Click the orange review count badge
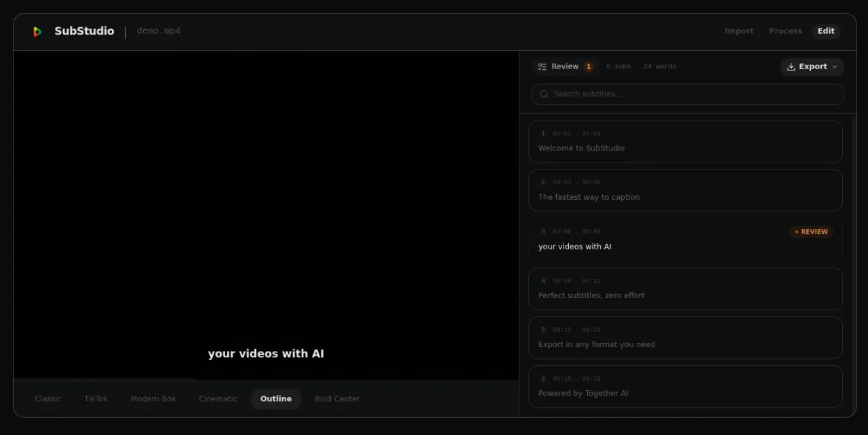 [x=589, y=66]
